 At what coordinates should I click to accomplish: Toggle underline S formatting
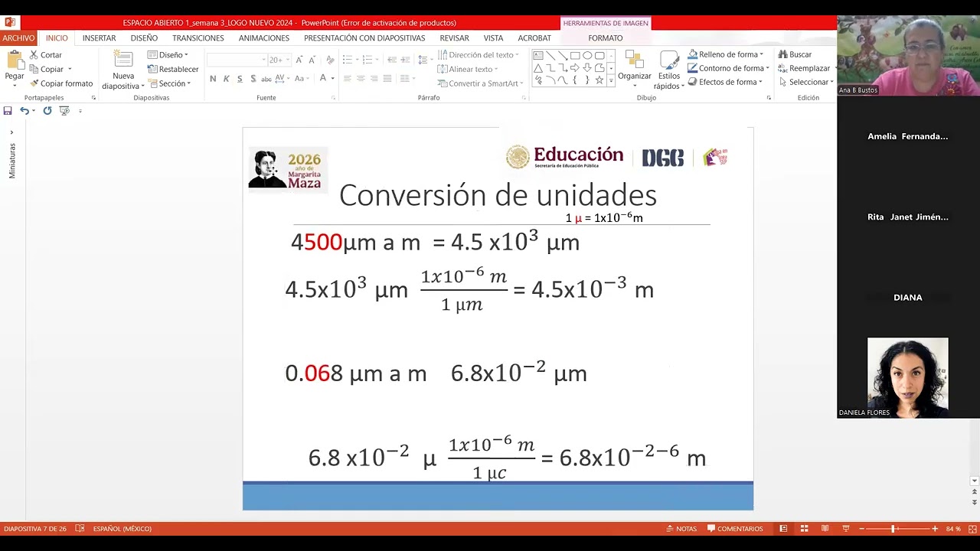[x=240, y=79]
